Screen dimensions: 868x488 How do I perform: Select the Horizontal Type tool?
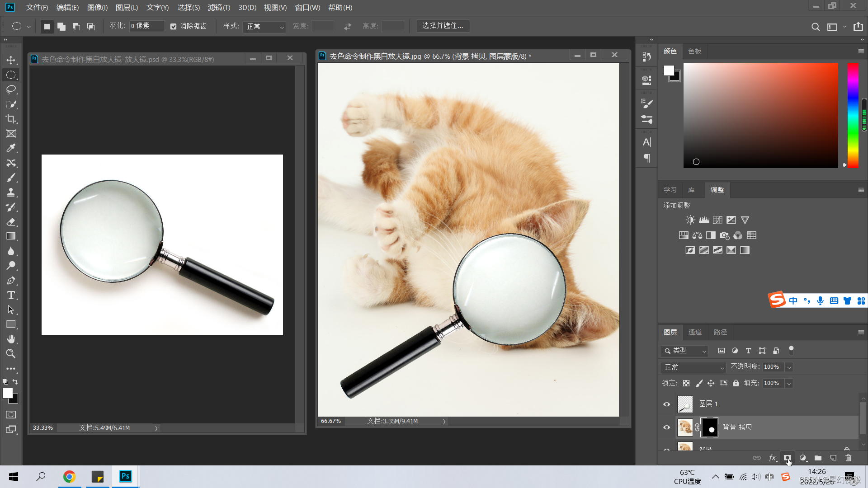point(11,295)
